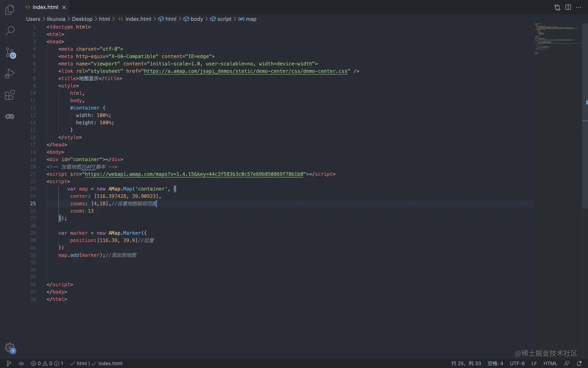The image size is (588, 368).
Task: Open the Extensions view
Action: pyautogui.click(x=10, y=95)
